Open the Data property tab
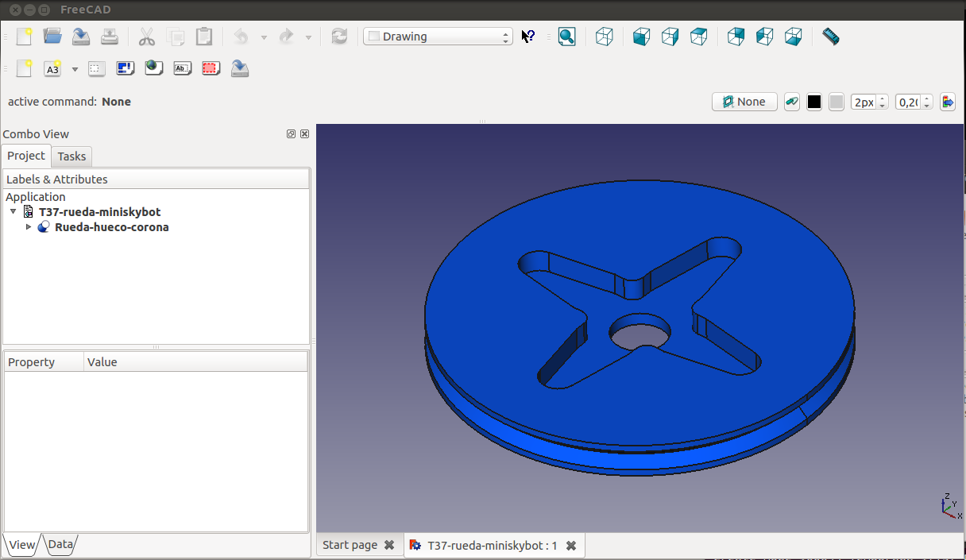Viewport: 966px width, 560px height. [x=60, y=544]
